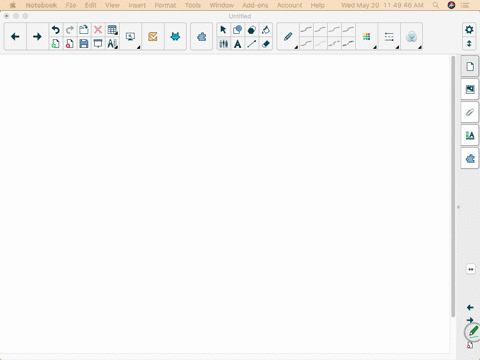The width and height of the screenshot is (480, 360).
Task: Click the Save floppy disk icon
Action: [x=84, y=44]
